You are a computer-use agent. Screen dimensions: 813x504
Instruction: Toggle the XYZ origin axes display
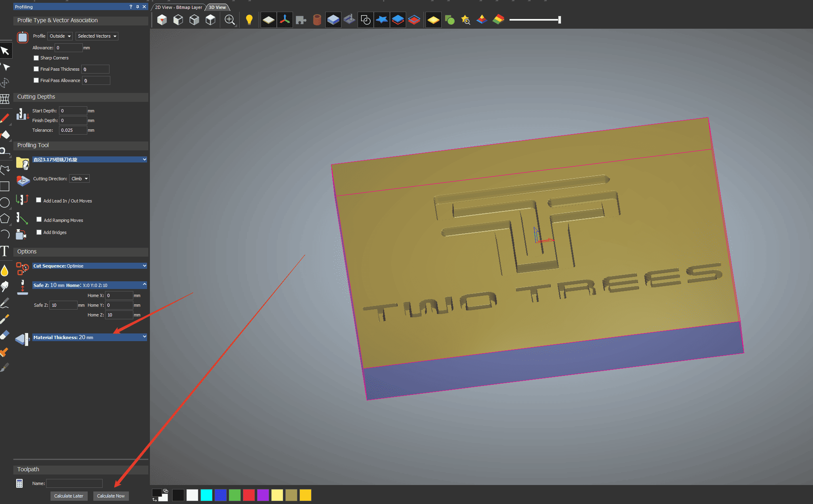click(285, 20)
